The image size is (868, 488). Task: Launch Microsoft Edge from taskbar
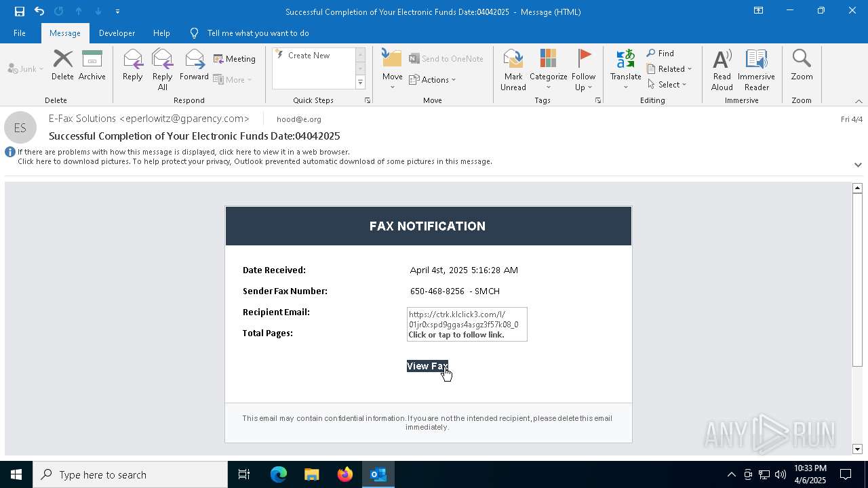pyautogui.click(x=279, y=474)
